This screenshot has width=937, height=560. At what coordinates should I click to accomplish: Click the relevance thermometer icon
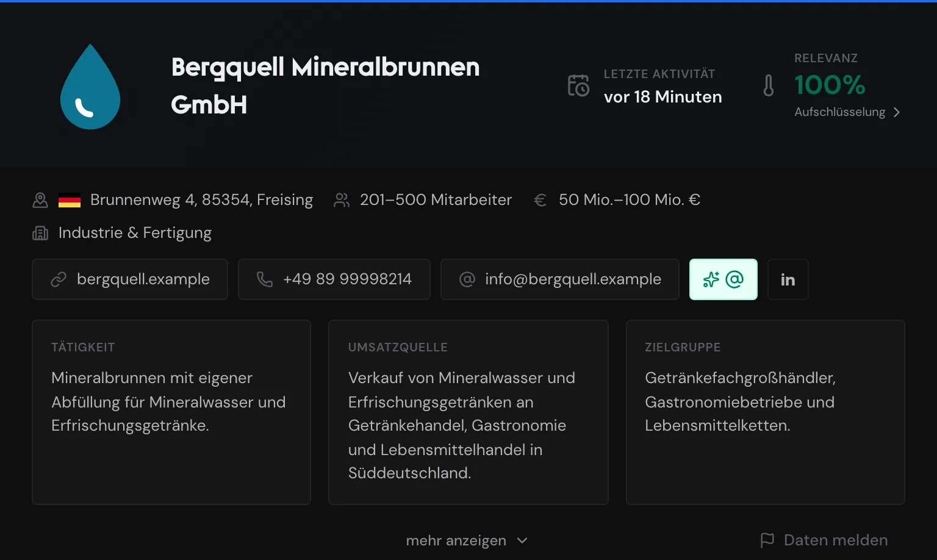(x=769, y=85)
